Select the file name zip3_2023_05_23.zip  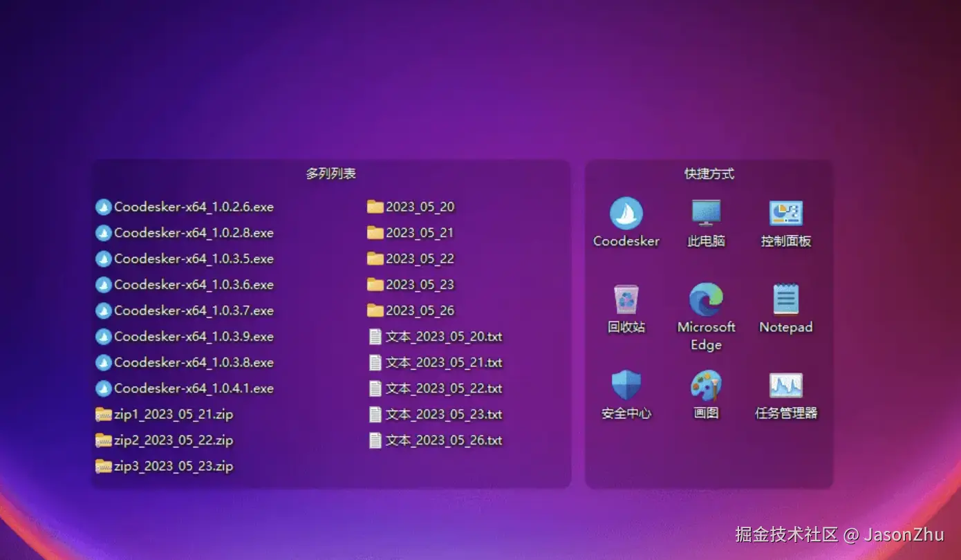point(174,466)
